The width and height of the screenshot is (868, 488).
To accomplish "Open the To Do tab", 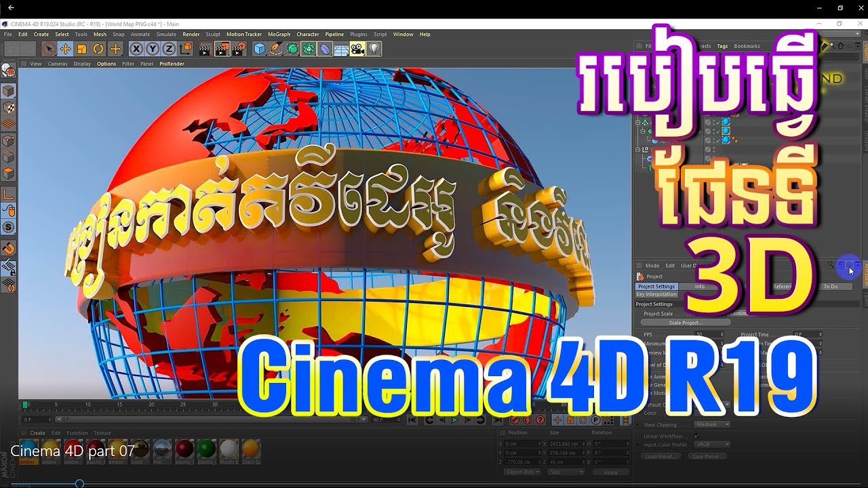I will (x=831, y=287).
